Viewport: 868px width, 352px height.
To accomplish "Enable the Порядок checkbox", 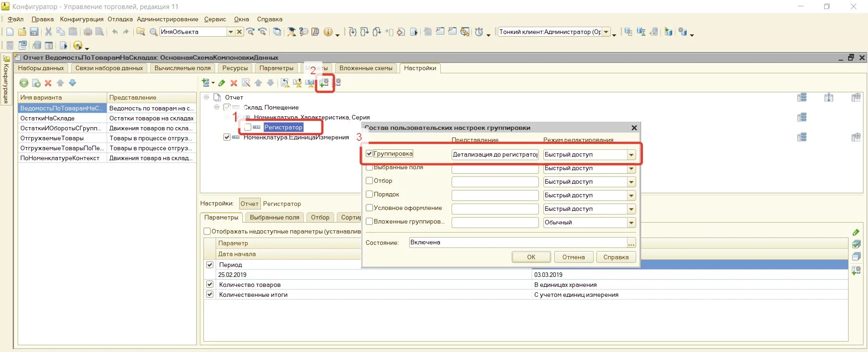I will pos(369,194).
